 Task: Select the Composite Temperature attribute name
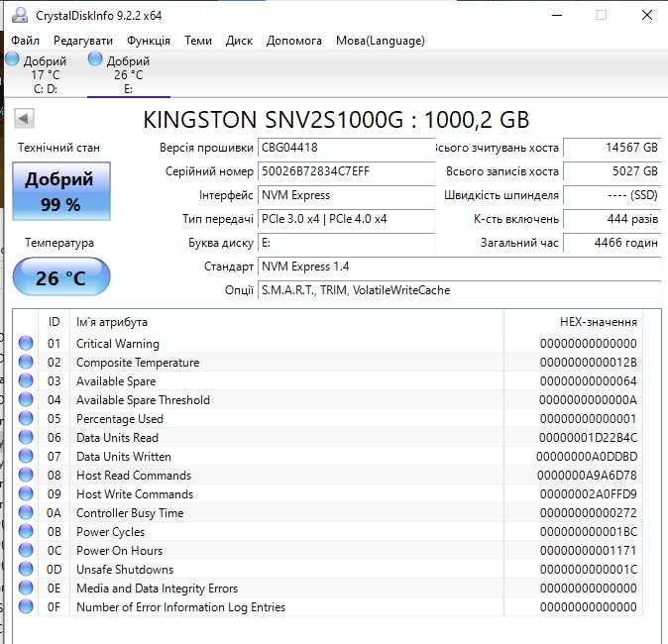point(138,363)
